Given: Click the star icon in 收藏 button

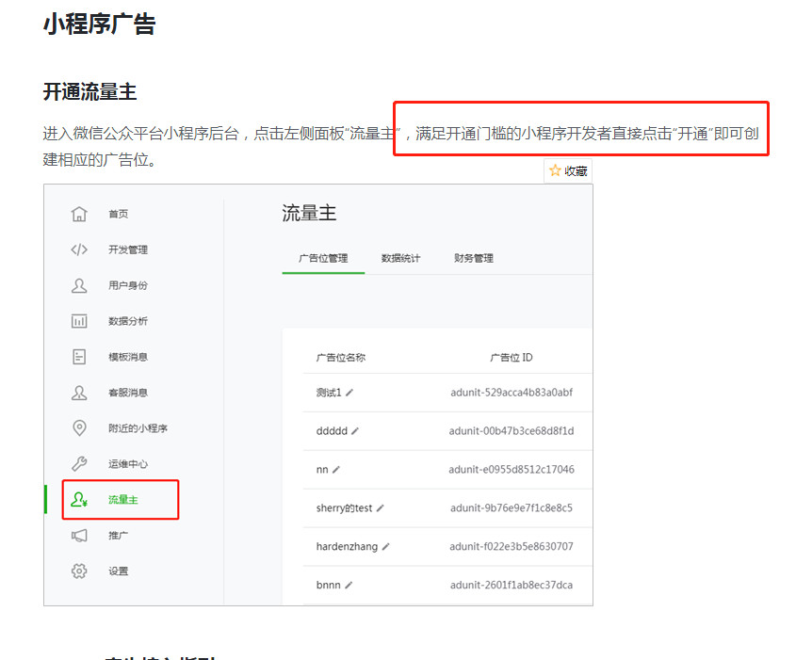Looking at the screenshot, I should pyautogui.click(x=555, y=170).
